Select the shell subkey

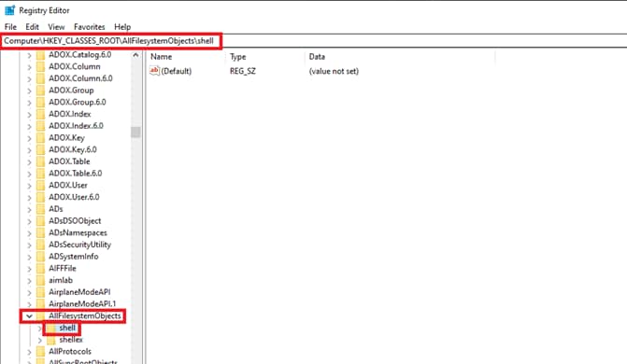point(67,328)
